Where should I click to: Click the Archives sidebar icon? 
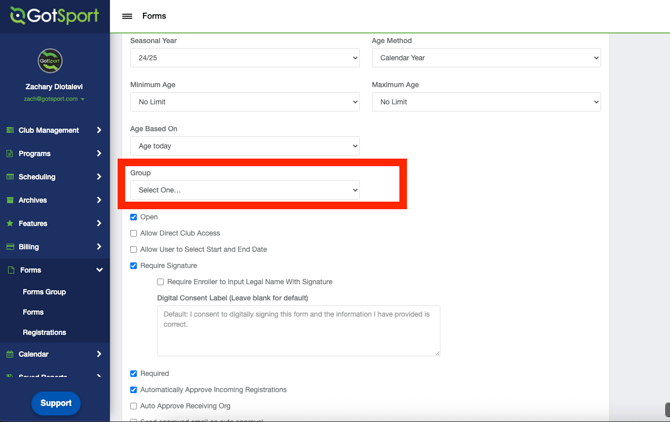pos(10,200)
